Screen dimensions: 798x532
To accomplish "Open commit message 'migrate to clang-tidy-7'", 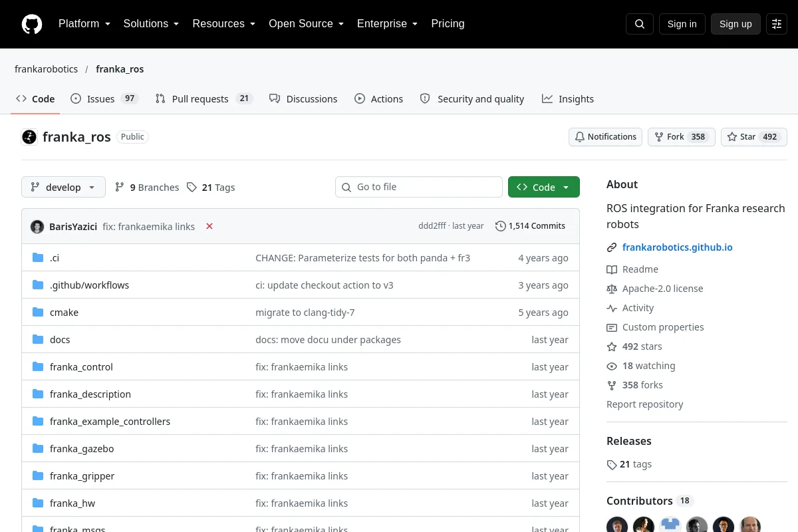I will click(305, 313).
